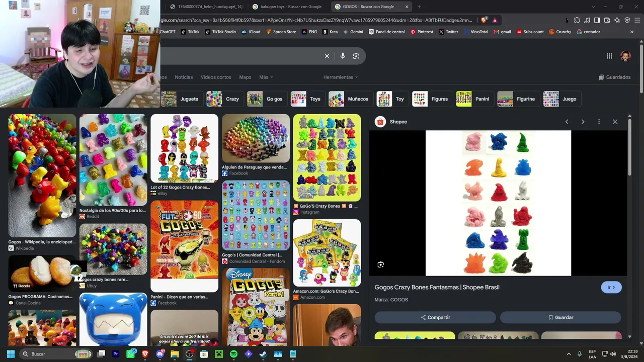Open the Reddit Nostalgia de los 90s thumbnail
Image resolution: width=644 pixels, height=362 pixels.
tap(113, 160)
